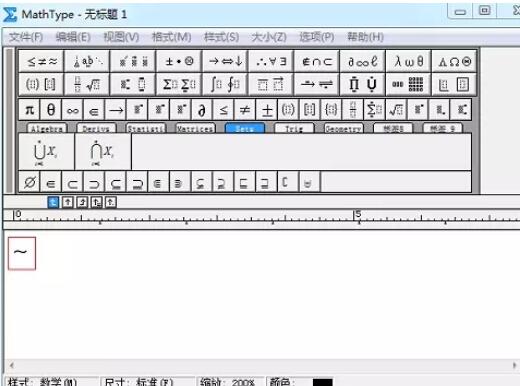Open the set theory symbols palette (∉∩⊂)
Screen dimensions: 520x386
[317, 61]
